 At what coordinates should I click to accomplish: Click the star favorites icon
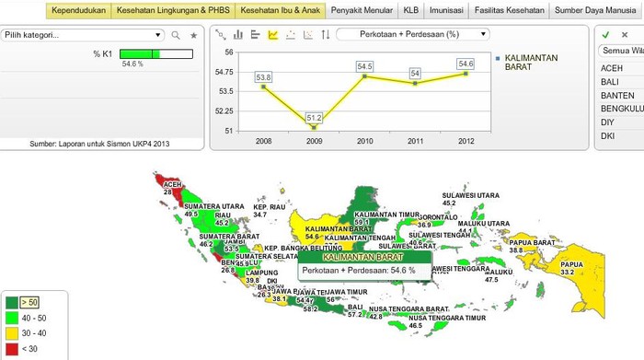pos(193,35)
